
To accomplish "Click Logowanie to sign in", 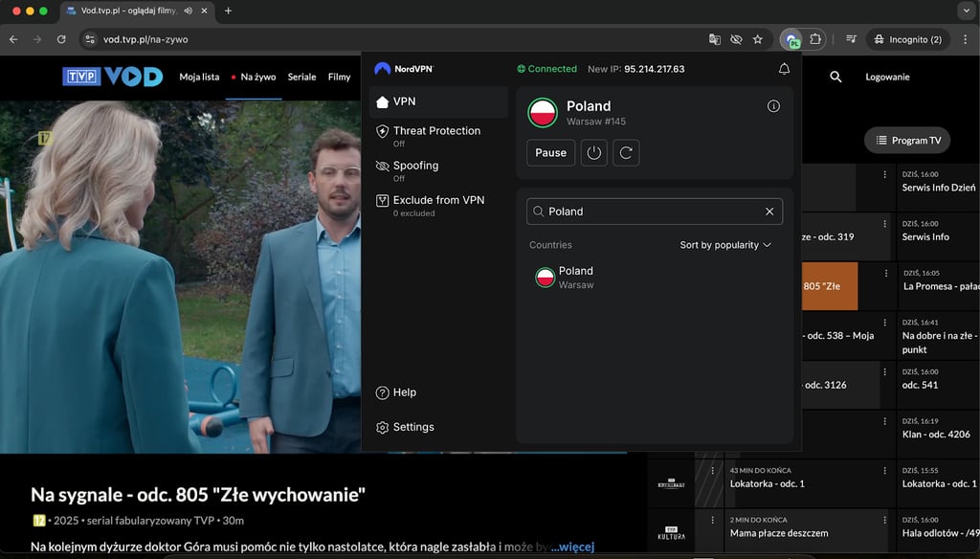I will pos(887,77).
